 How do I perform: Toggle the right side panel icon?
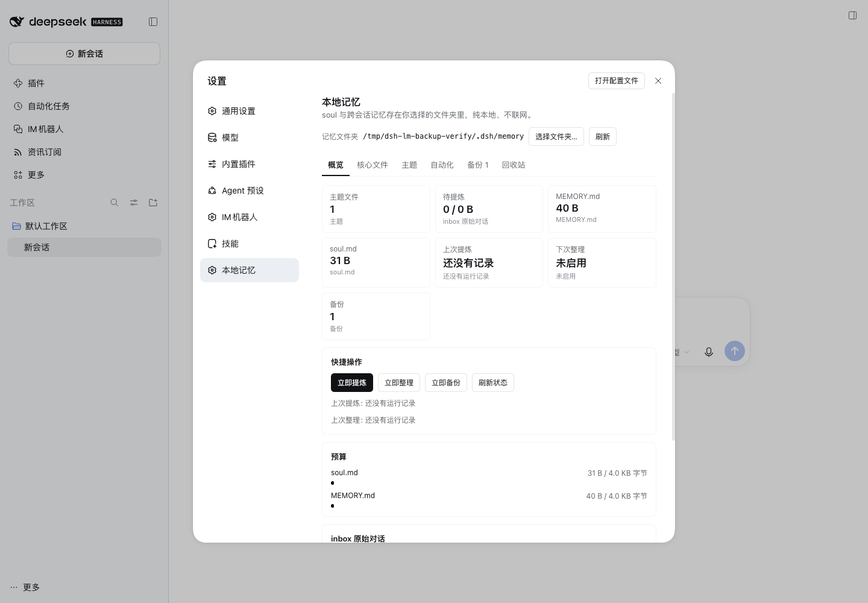tap(852, 16)
